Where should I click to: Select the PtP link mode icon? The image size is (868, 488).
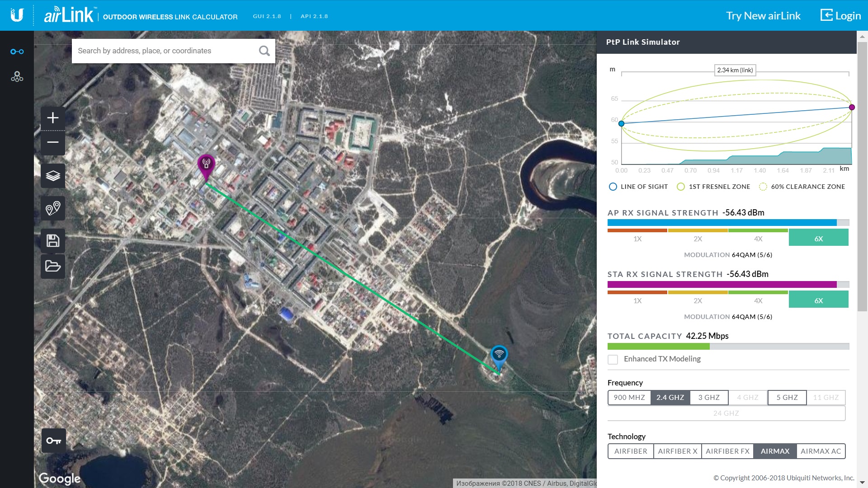click(x=17, y=52)
